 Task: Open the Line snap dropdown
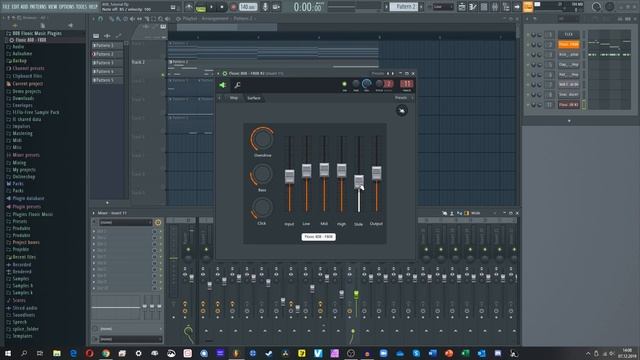(x=442, y=7)
